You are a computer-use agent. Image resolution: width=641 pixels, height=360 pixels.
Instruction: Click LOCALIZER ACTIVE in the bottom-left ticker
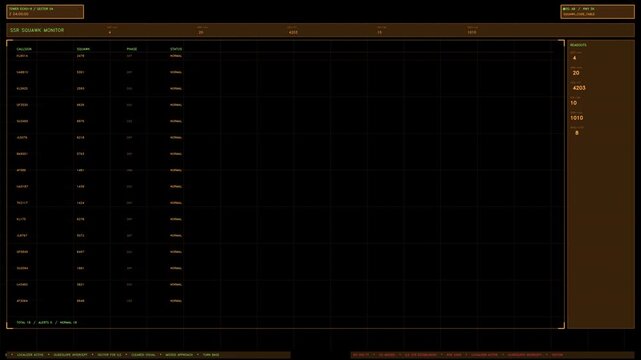(30, 355)
